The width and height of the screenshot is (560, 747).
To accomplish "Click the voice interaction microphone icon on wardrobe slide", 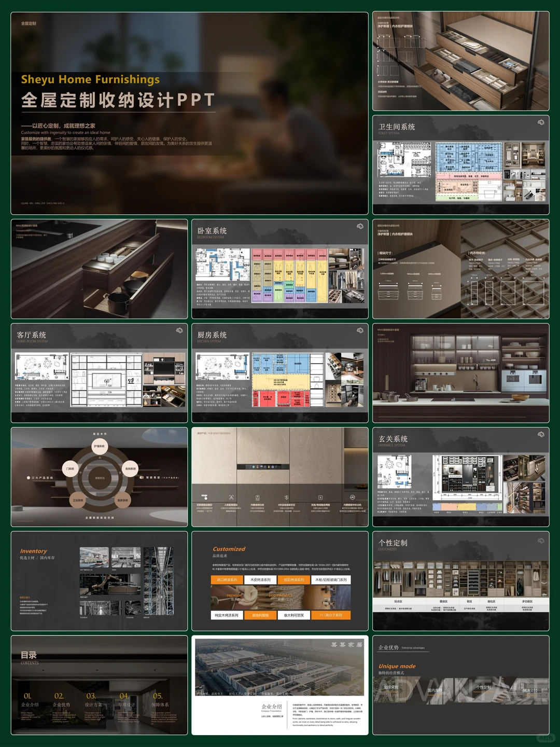I will point(286,497).
